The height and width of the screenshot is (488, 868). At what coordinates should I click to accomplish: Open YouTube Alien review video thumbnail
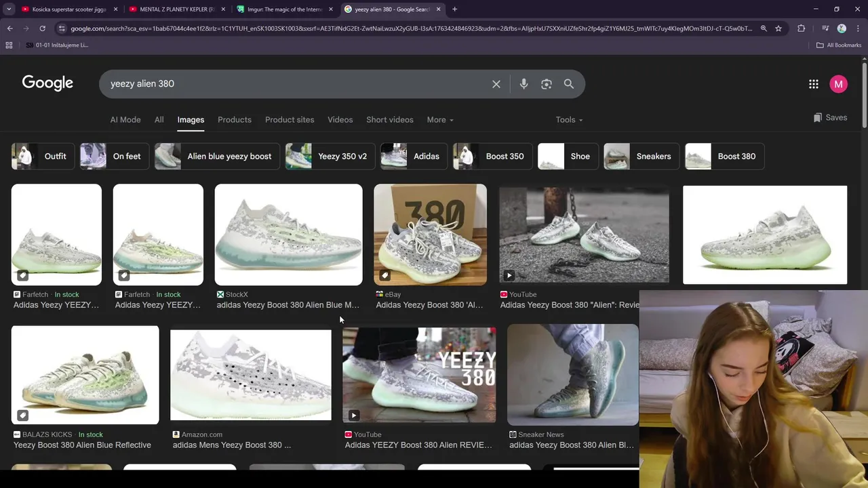click(584, 235)
